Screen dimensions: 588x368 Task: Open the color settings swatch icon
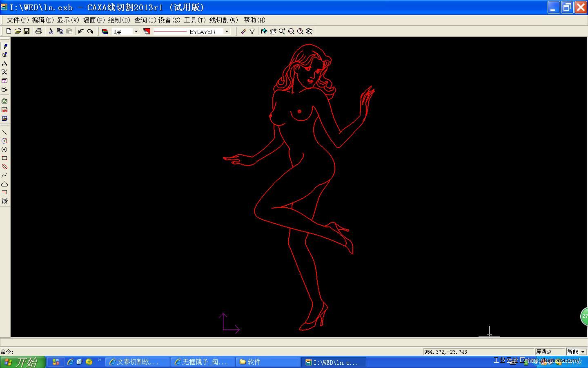147,31
